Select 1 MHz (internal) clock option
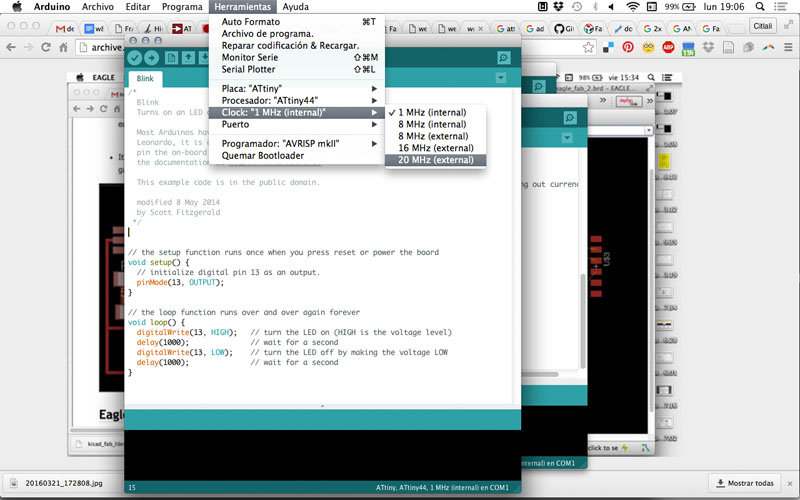Viewport: 800px width, 500px height. 435,112
